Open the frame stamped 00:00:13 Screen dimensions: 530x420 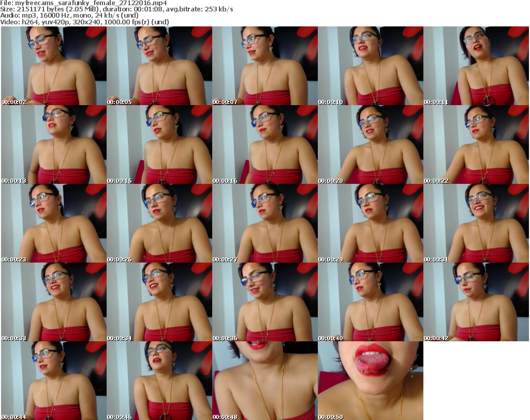click(x=54, y=144)
